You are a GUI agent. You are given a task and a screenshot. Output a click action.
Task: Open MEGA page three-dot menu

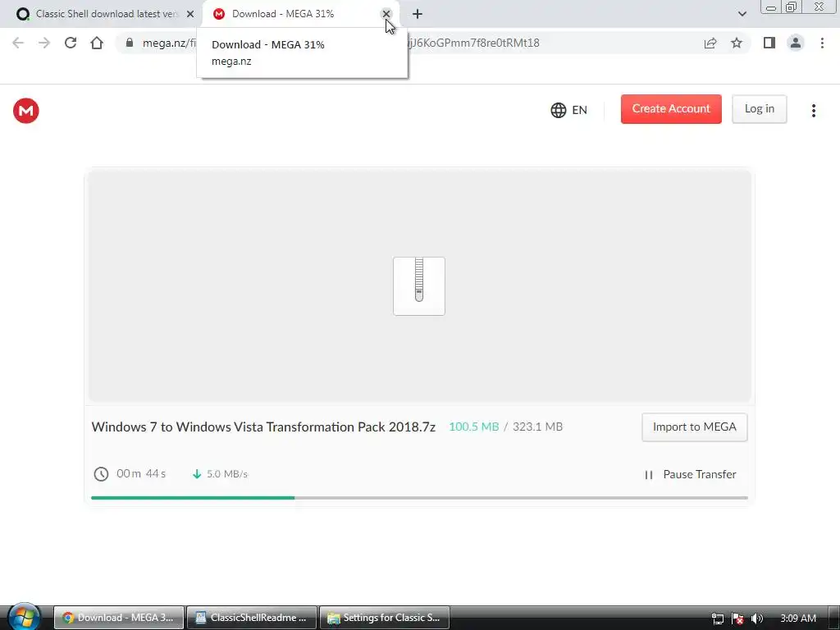pos(813,111)
